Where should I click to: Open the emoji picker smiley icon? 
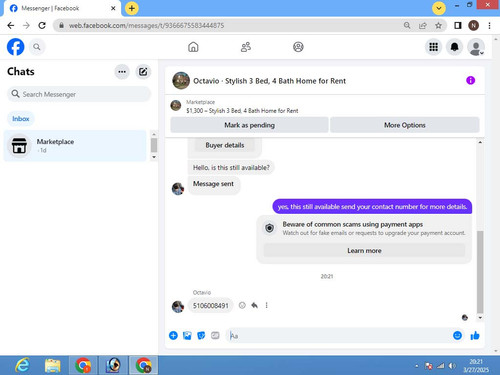[458, 335]
